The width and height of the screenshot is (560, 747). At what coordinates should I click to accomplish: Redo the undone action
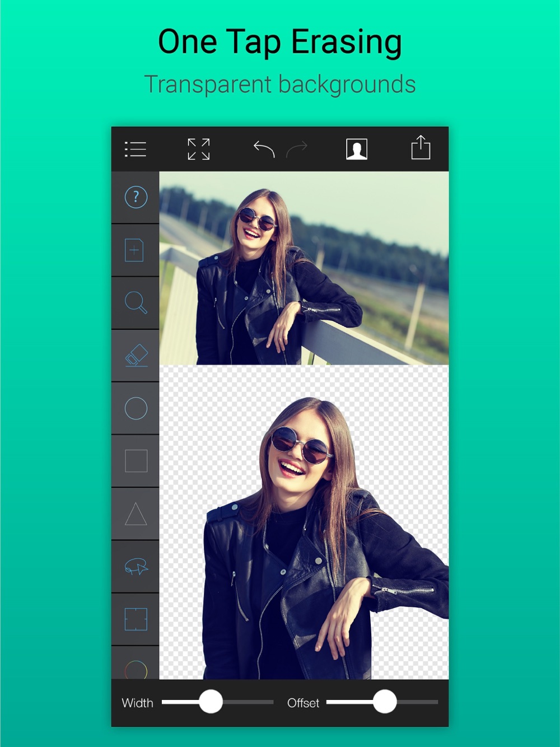(x=297, y=149)
